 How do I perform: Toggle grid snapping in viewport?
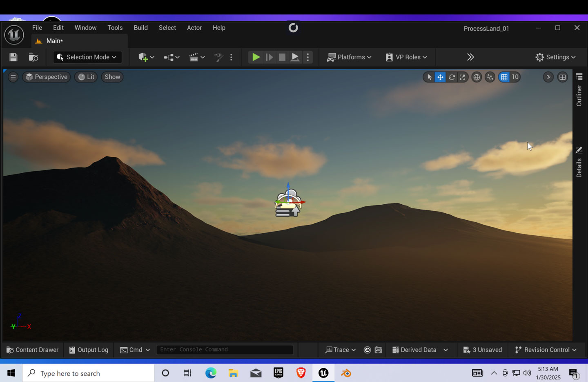click(504, 77)
